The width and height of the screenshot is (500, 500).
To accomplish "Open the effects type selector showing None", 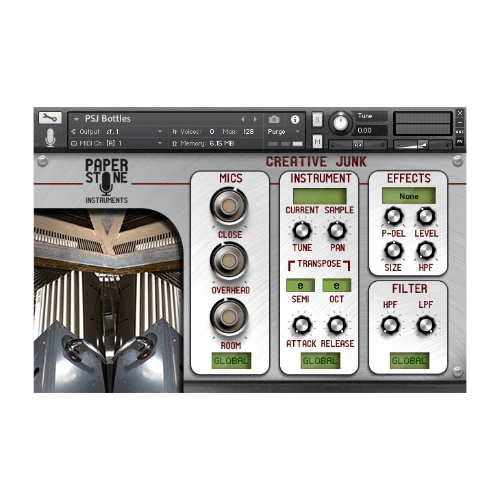I will click(x=409, y=196).
